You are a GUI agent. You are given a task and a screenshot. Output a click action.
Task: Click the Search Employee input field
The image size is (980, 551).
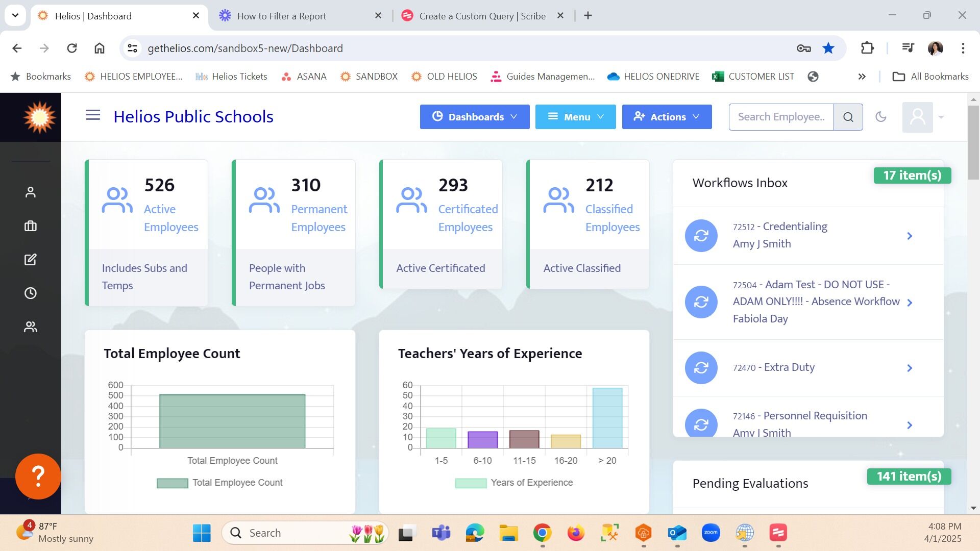(x=781, y=117)
